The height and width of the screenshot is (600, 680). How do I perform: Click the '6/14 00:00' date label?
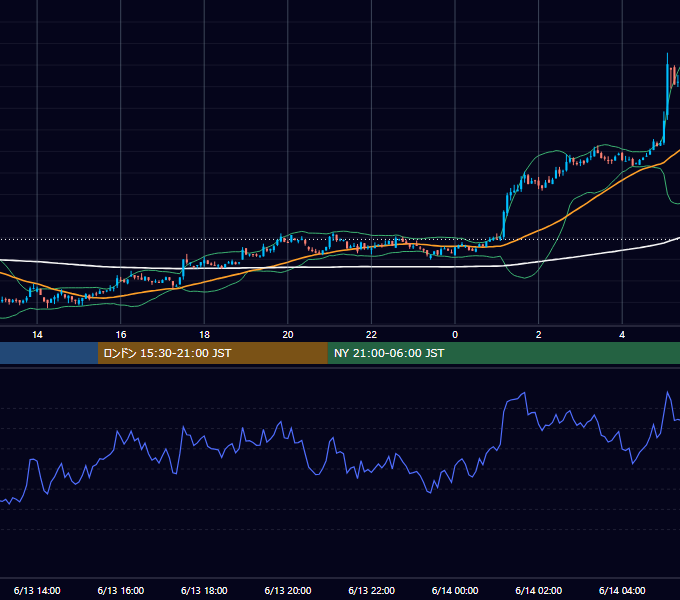coord(455,590)
